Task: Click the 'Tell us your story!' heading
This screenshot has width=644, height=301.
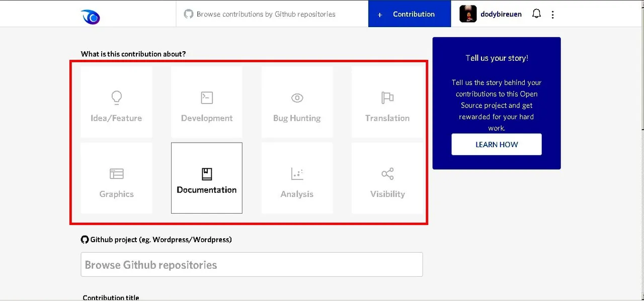Action: [x=497, y=58]
